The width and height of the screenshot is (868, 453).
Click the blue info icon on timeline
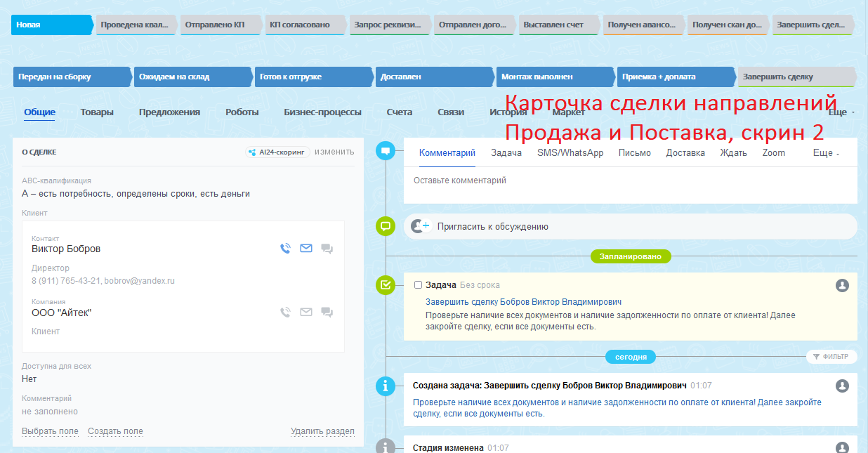click(385, 386)
